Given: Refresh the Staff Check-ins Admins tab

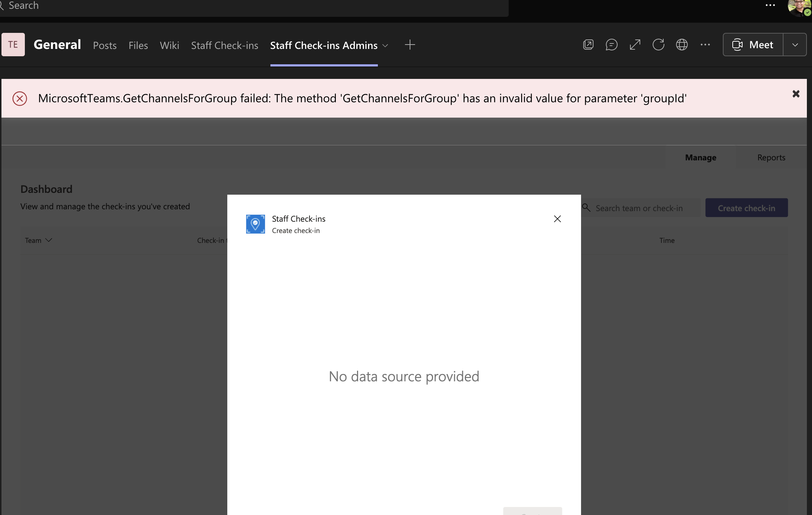Looking at the screenshot, I should click(x=659, y=45).
